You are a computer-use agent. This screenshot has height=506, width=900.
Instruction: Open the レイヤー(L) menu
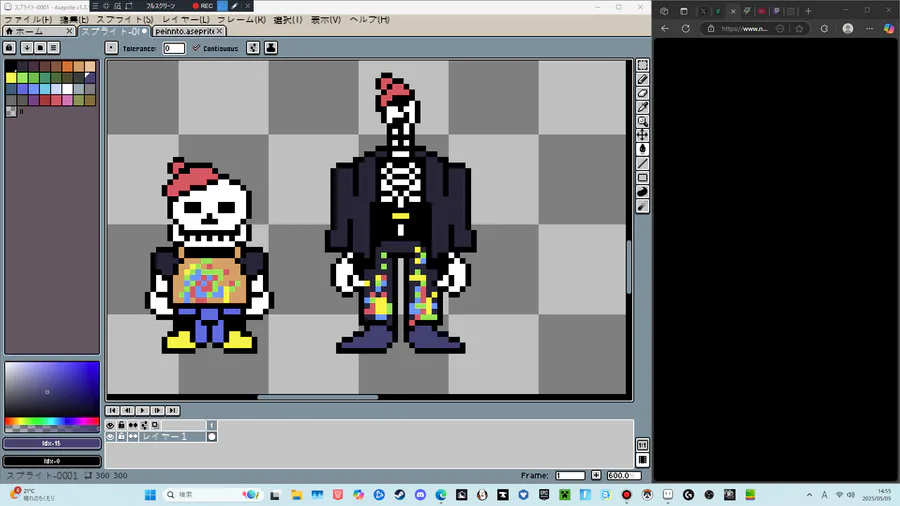[185, 20]
